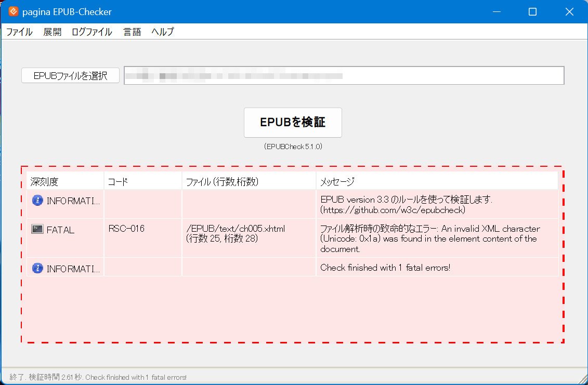This screenshot has width=588, height=385.
Task: Open the 展開 menu
Action: tap(52, 32)
